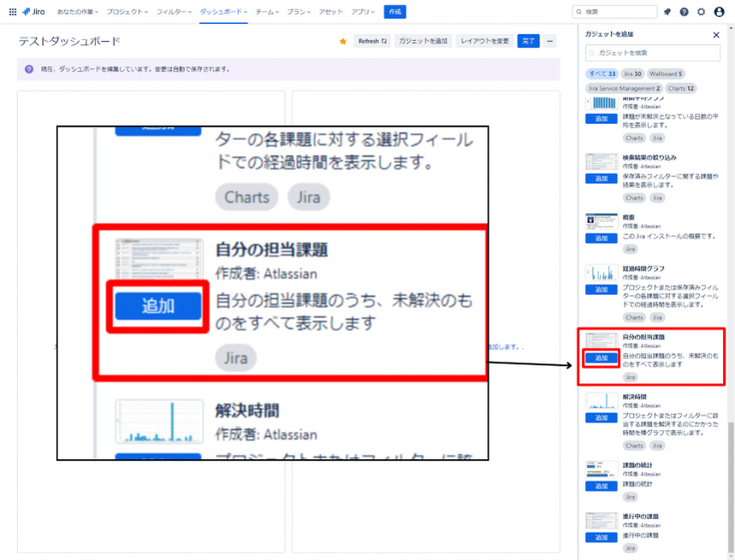This screenshot has height=560, width=735.
Task: Click the 課題の統計 gadget thumbnail
Action: tap(602, 469)
